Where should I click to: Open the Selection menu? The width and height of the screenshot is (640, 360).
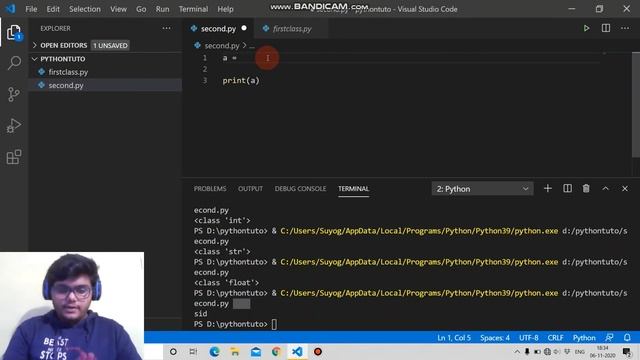(x=84, y=9)
